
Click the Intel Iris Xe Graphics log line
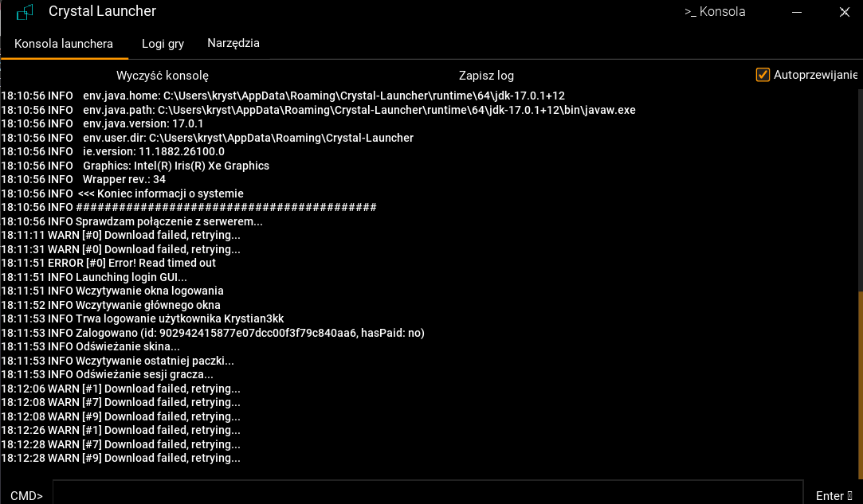coord(135,166)
